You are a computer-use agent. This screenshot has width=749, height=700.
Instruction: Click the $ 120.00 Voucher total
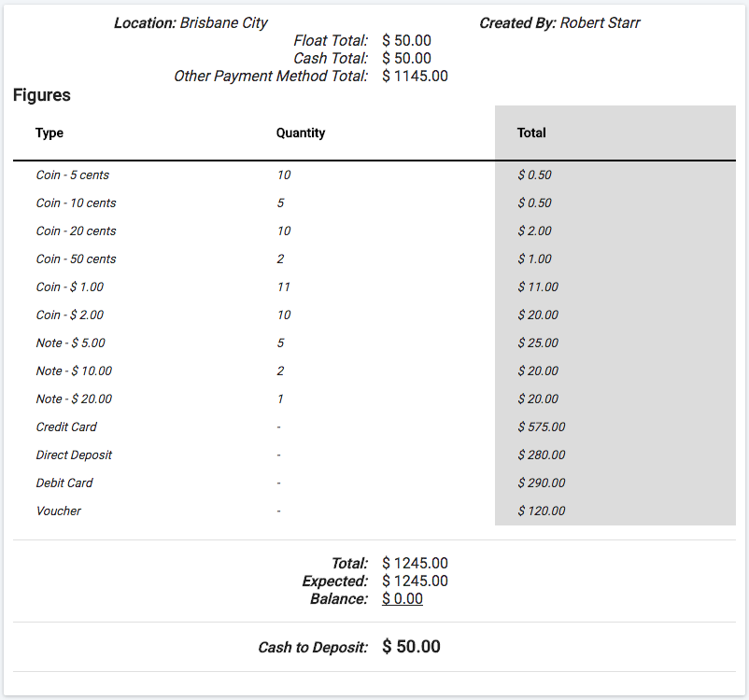542,511
